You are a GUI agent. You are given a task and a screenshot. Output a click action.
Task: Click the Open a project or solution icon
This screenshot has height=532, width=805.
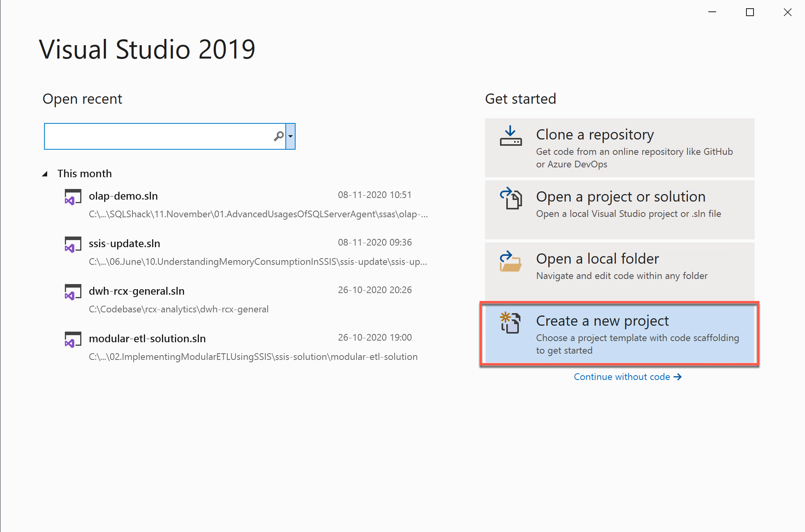tap(511, 198)
